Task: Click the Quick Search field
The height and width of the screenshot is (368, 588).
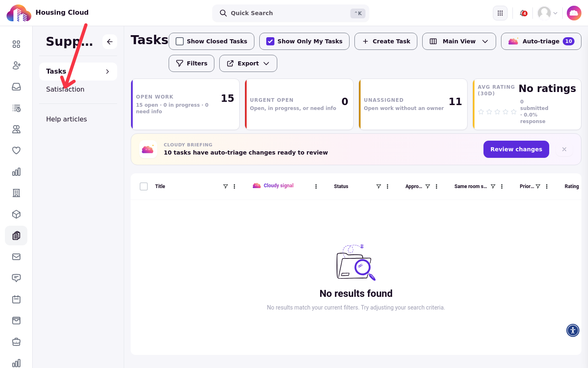Action: [291, 13]
